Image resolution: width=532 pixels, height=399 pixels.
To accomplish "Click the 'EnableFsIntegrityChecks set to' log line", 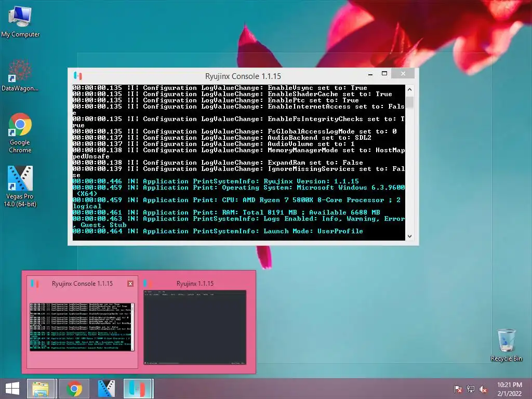I will [x=238, y=122].
